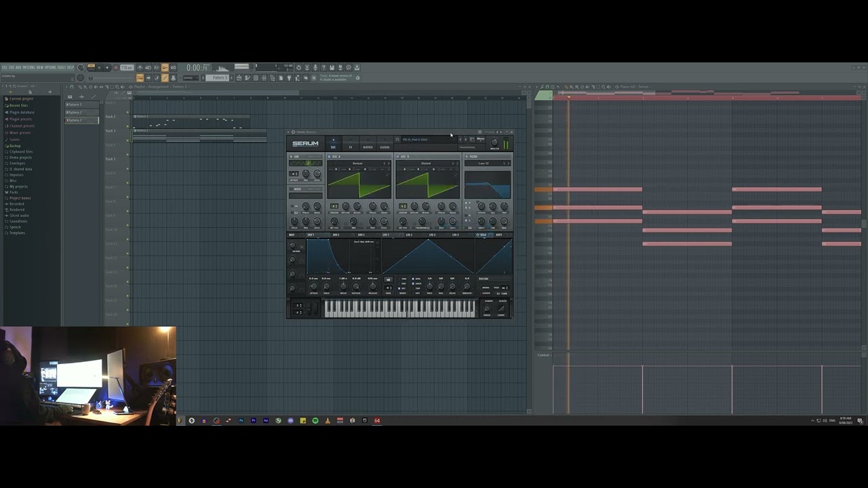Screen dimensions: 868x488
Task: Expand the Templates folder in browser
Action: click(x=17, y=233)
